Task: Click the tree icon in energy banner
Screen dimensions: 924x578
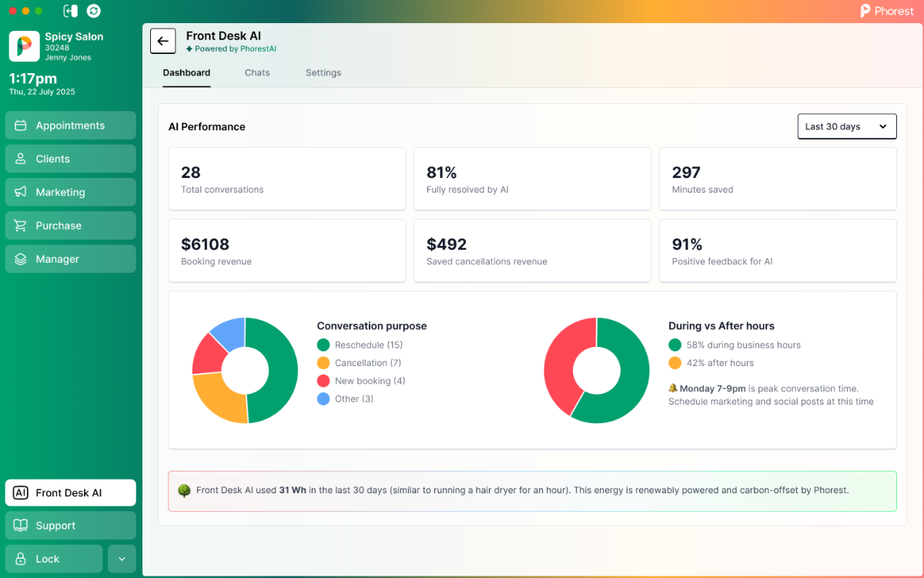Action: coord(184,491)
